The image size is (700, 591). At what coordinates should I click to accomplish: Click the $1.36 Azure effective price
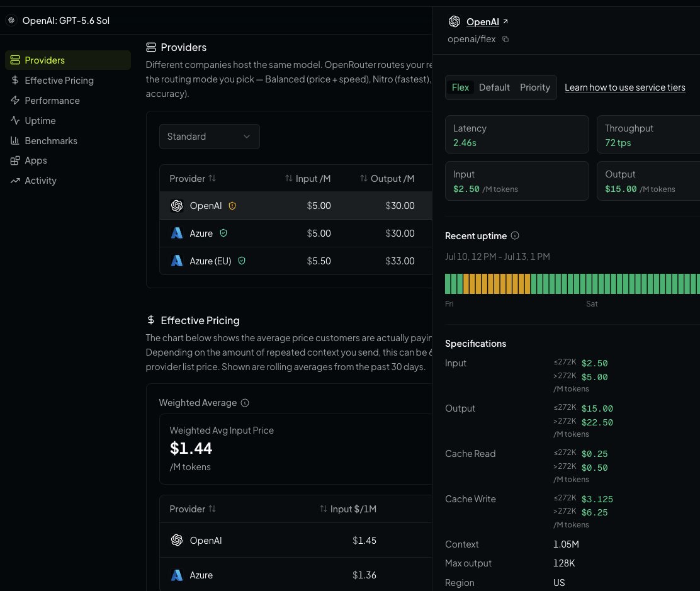click(x=364, y=575)
